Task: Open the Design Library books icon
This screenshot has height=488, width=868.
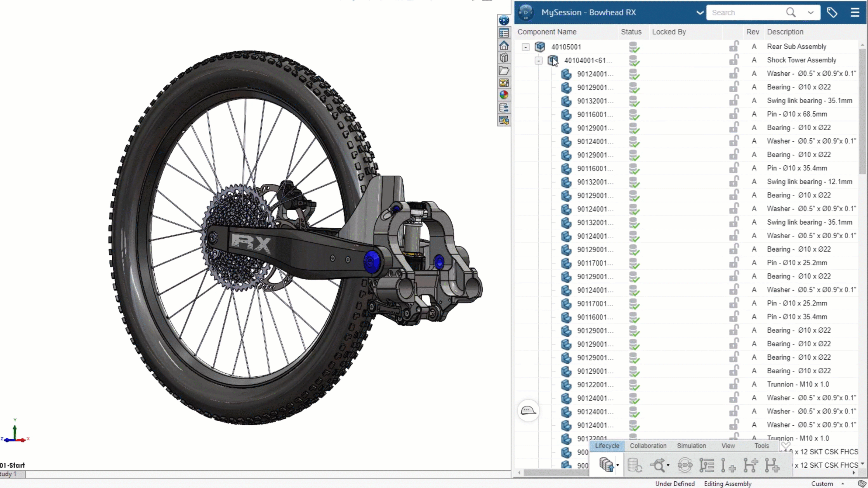Action: 504,58
